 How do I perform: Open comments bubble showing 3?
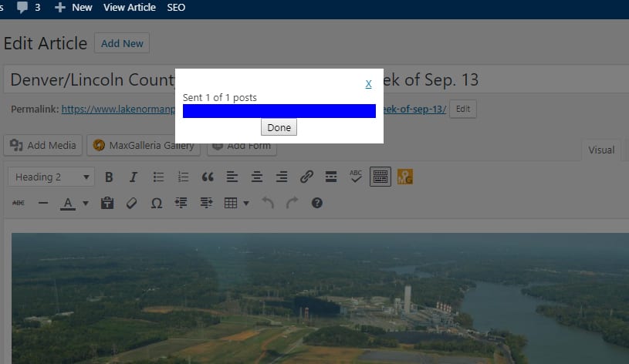pos(29,7)
